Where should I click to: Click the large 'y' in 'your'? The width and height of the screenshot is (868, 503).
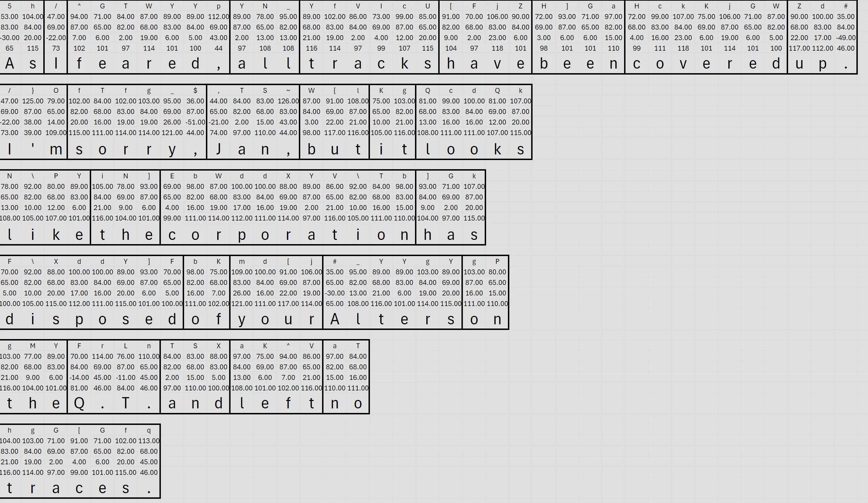pyautogui.click(x=242, y=319)
